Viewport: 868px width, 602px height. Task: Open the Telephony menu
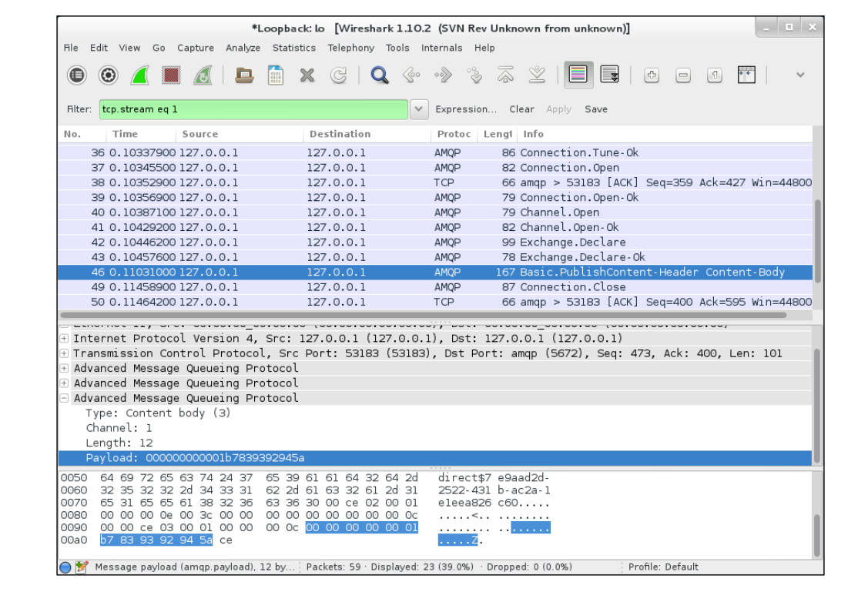[x=351, y=48]
